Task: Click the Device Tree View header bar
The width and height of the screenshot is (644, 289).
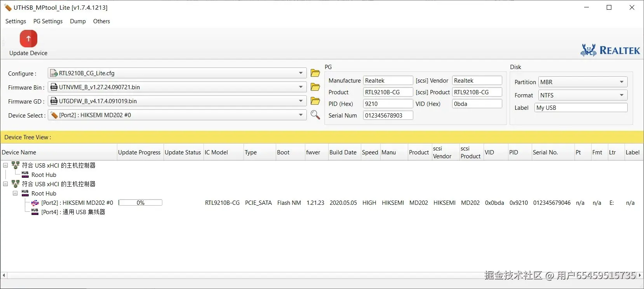Action: [322, 137]
